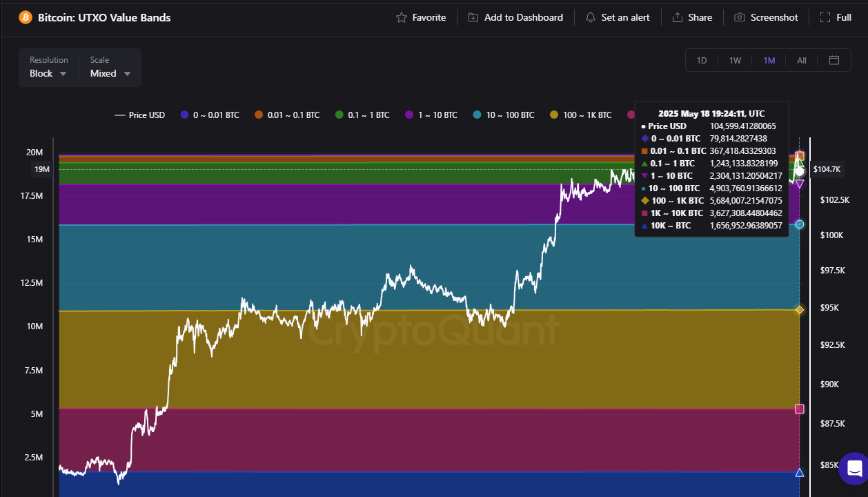This screenshot has width=868, height=497.
Task: Click the Add to Dashboard button
Action: 515,17
